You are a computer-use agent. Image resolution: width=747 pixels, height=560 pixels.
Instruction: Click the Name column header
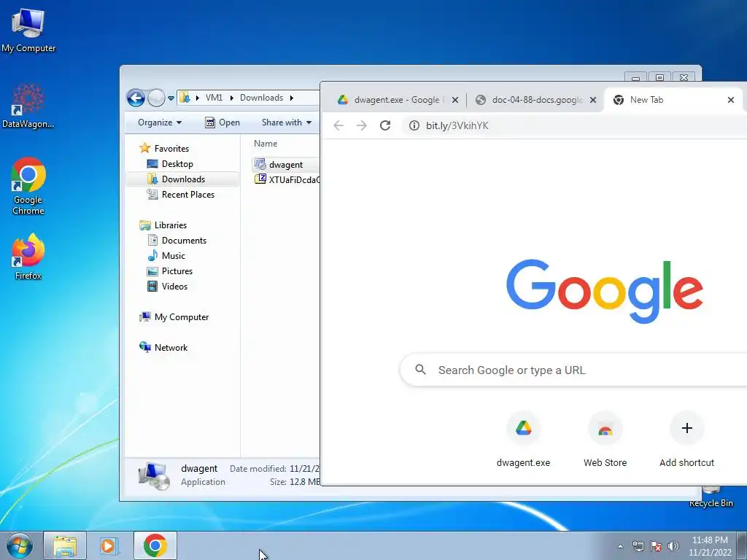(266, 144)
